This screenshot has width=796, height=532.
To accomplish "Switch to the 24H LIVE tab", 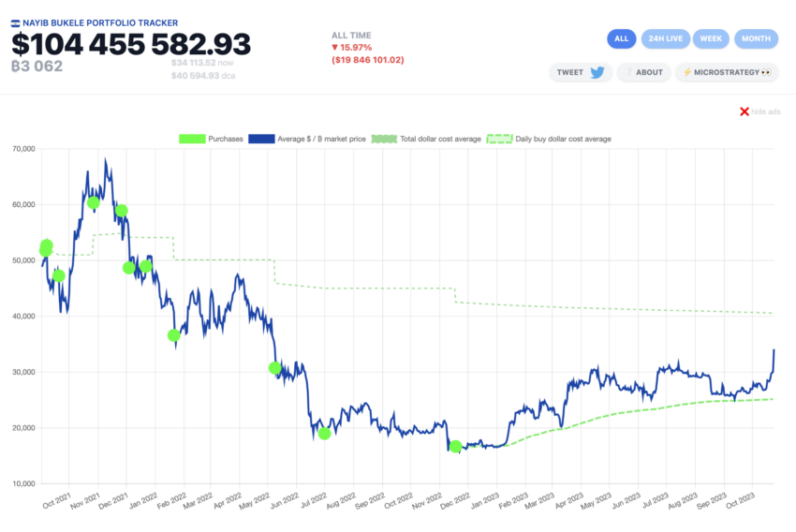I will (666, 38).
